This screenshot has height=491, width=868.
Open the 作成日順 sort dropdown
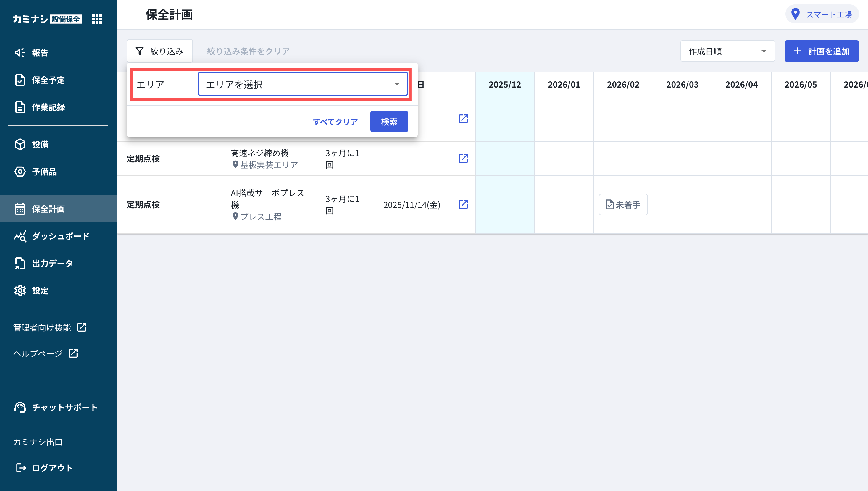click(x=727, y=51)
